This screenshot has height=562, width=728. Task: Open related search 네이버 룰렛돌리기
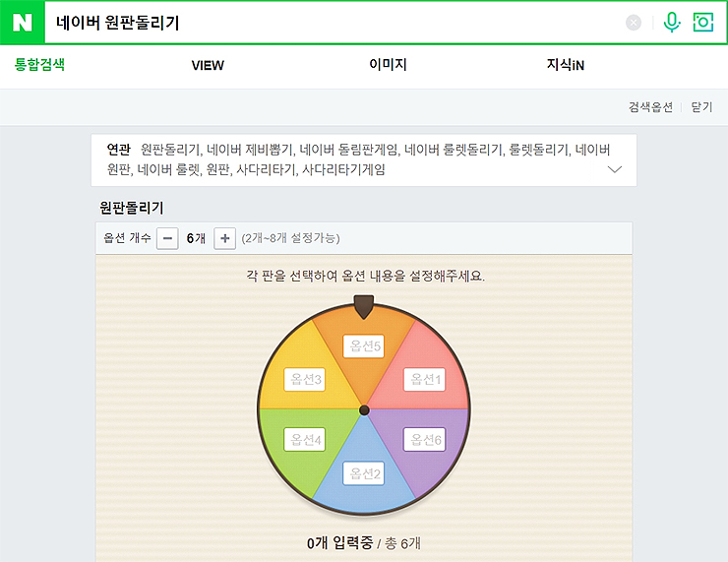(454, 150)
